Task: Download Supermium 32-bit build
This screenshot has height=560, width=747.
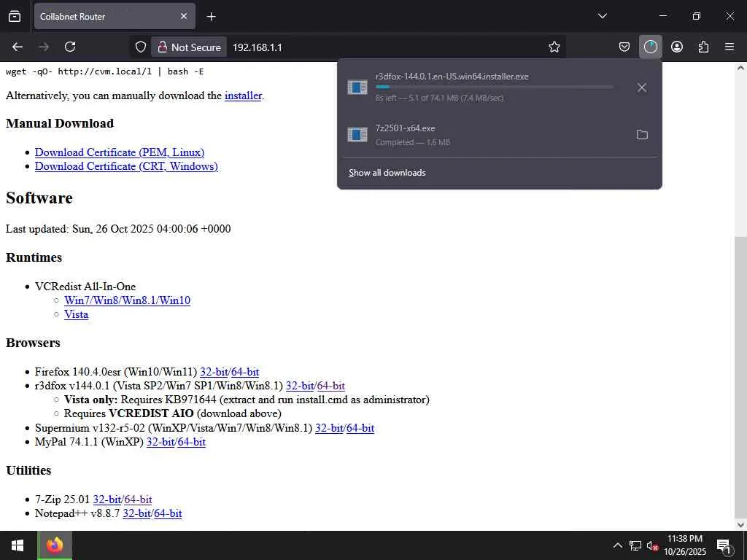Action: tap(329, 428)
